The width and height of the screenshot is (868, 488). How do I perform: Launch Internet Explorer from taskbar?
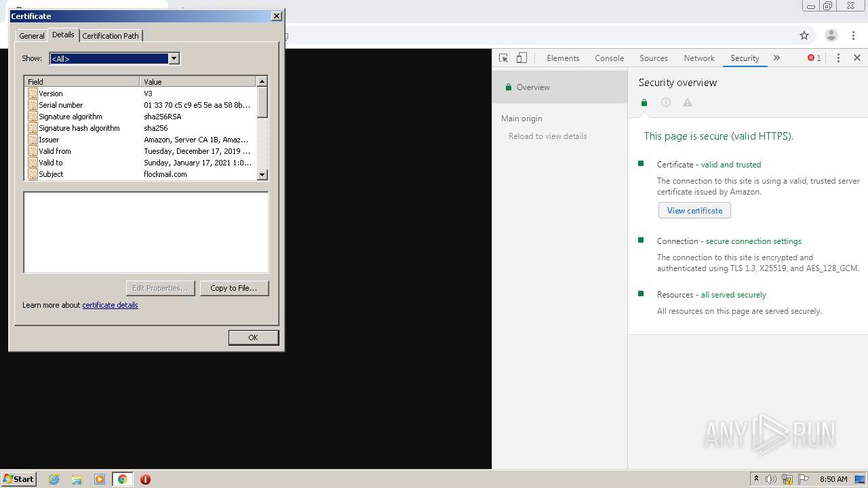coord(54,479)
